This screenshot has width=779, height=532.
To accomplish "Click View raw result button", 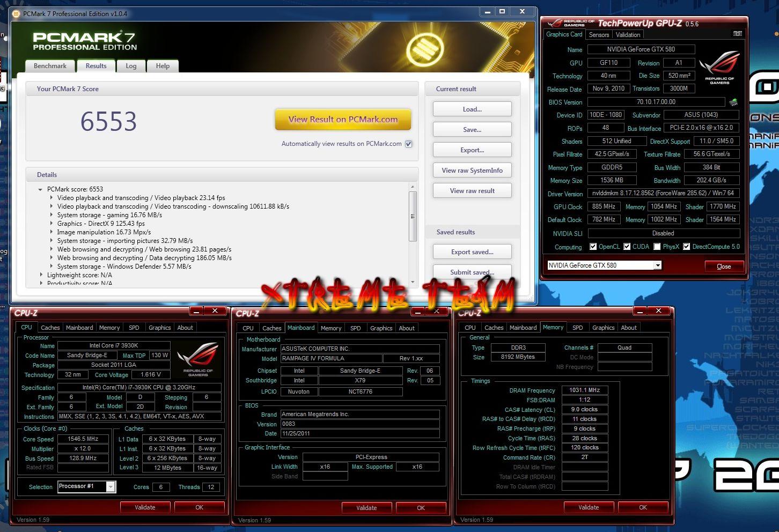I will point(472,191).
